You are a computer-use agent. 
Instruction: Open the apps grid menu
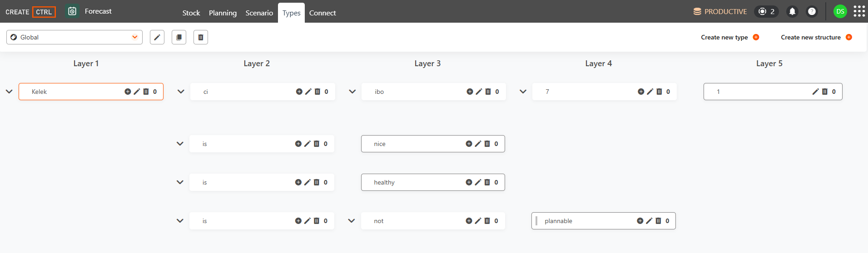pyautogui.click(x=859, y=11)
